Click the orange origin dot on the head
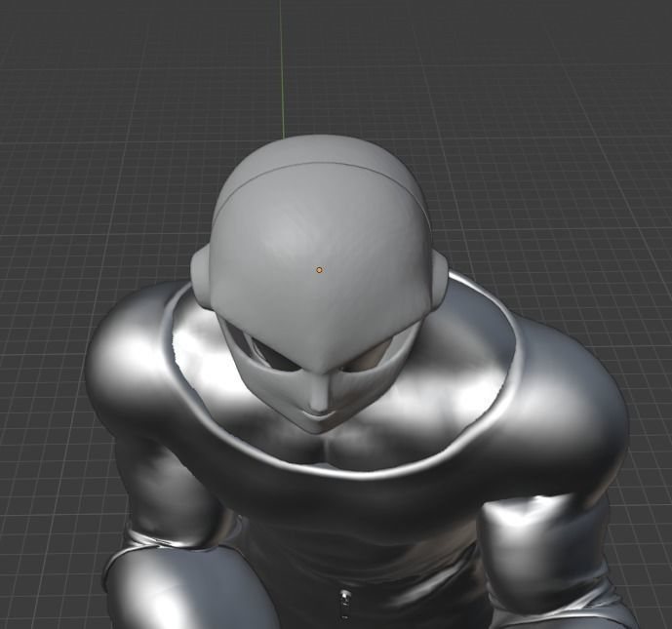Image resolution: width=672 pixels, height=629 pixels. click(319, 270)
